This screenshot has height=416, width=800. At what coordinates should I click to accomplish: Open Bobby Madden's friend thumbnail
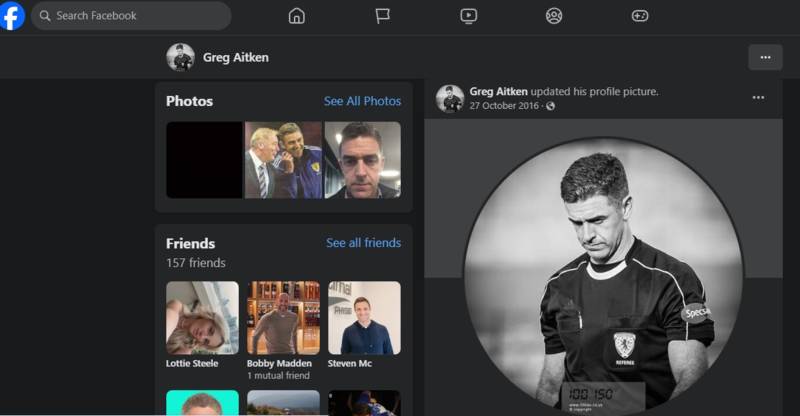point(283,317)
